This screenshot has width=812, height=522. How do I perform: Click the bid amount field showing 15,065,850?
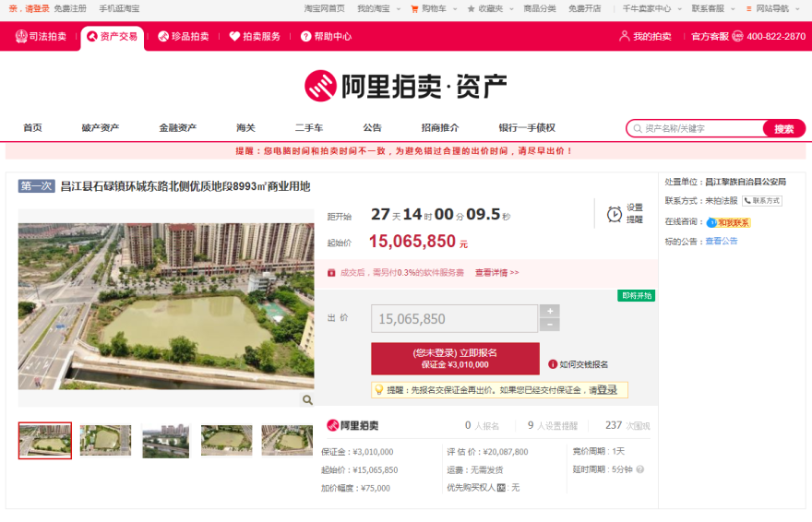click(x=454, y=318)
